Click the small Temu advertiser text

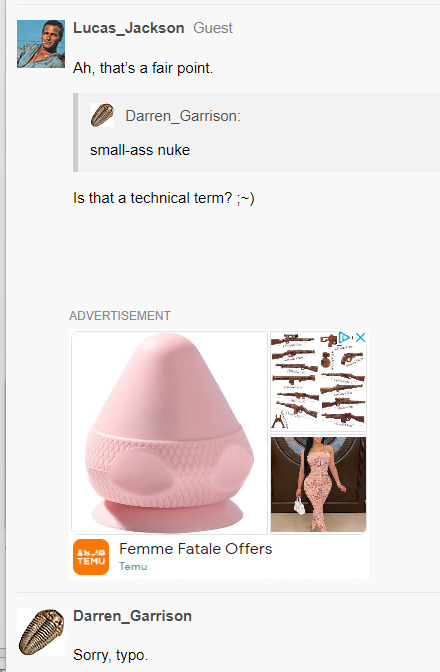coord(133,567)
